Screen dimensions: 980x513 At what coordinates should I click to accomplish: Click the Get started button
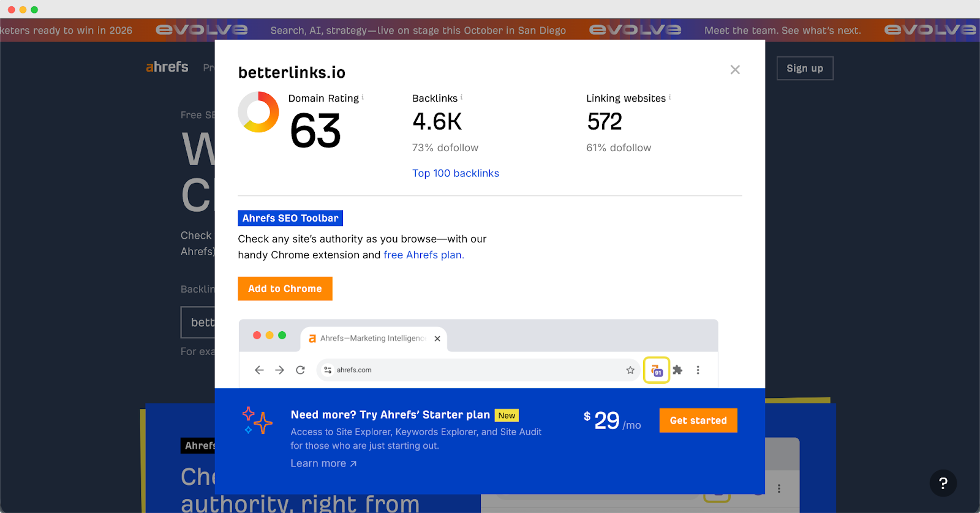(698, 421)
